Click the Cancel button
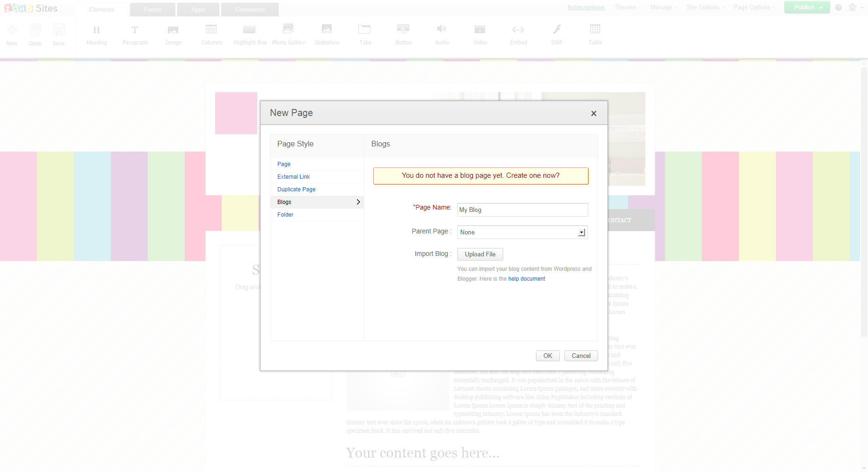Image resolution: width=868 pixels, height=473 pixels. click(x=581, y=356)
